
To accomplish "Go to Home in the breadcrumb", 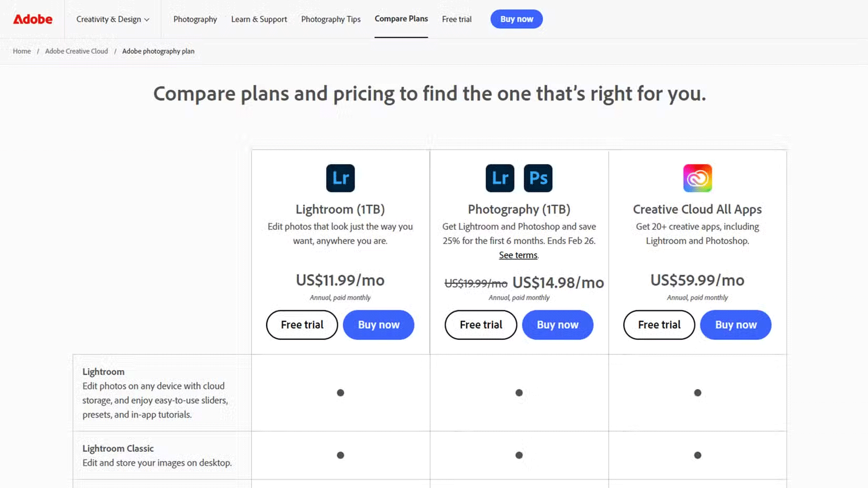I will (22, 51).
